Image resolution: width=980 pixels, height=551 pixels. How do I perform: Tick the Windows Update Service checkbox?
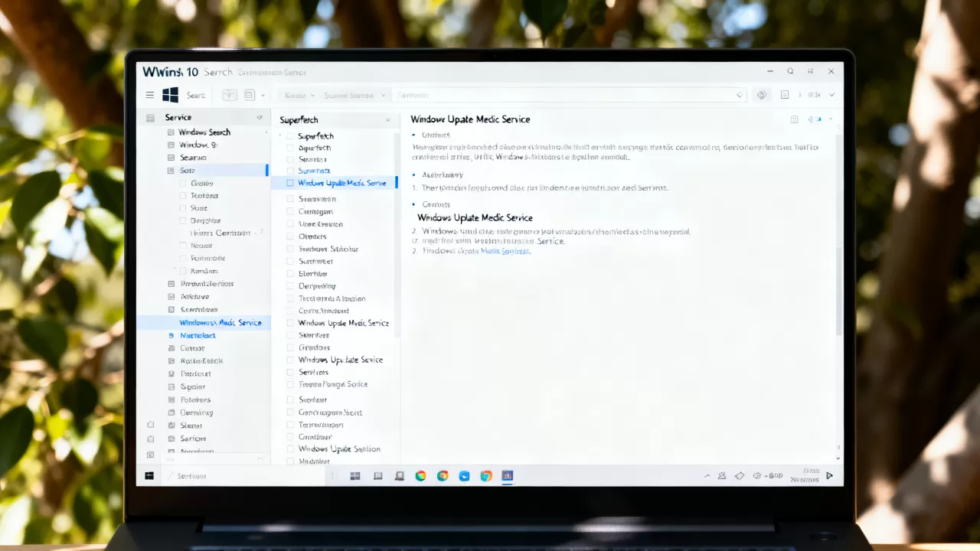(x=290, y=360)
